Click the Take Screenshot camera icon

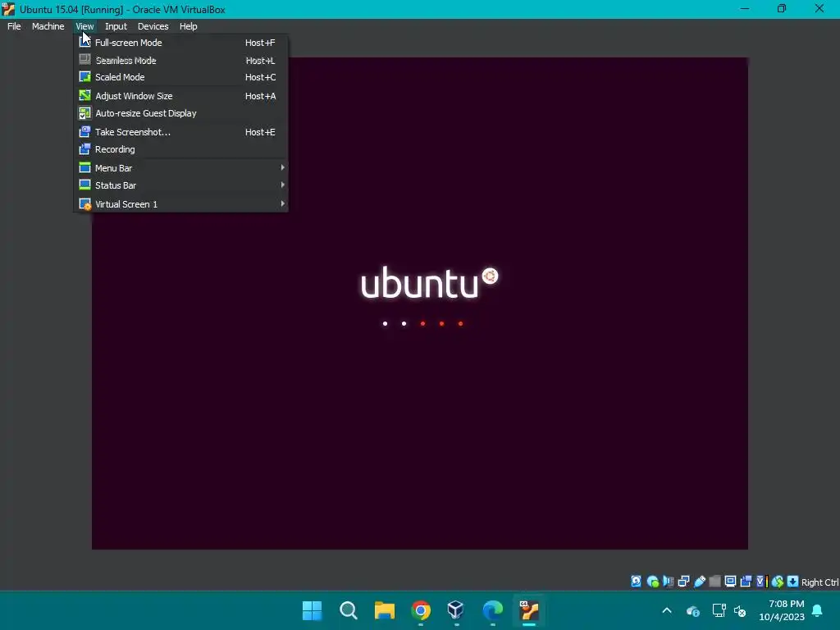(x=84, y=132)
